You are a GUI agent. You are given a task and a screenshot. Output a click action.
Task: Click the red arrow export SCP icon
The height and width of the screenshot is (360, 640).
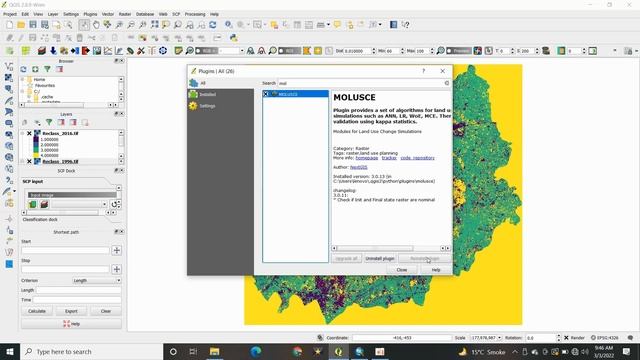[x=85, y=51]
